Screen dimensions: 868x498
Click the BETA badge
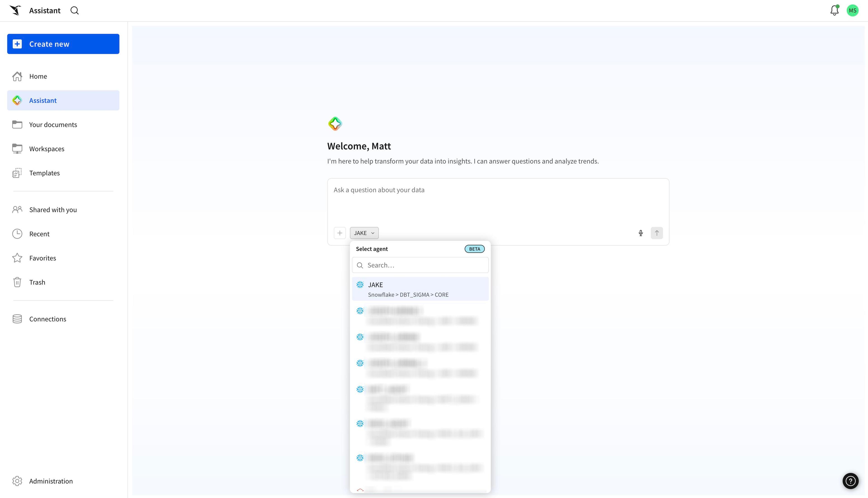click(474, 249)
